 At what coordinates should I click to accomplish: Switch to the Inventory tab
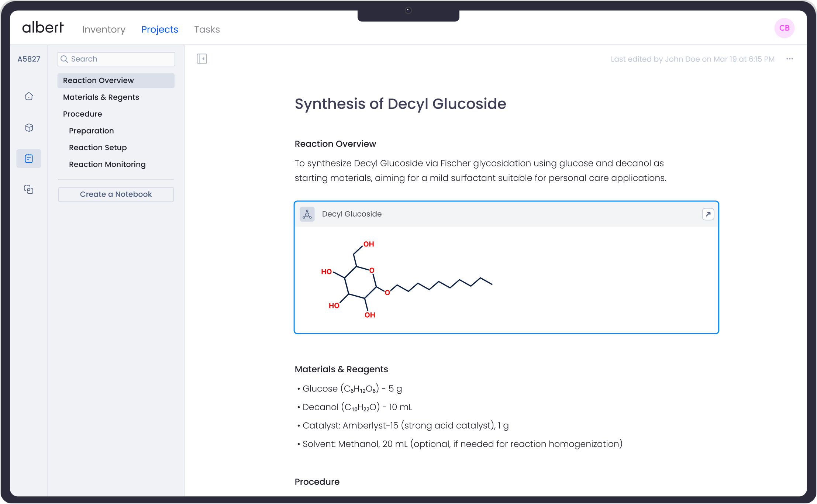point(104,30)
